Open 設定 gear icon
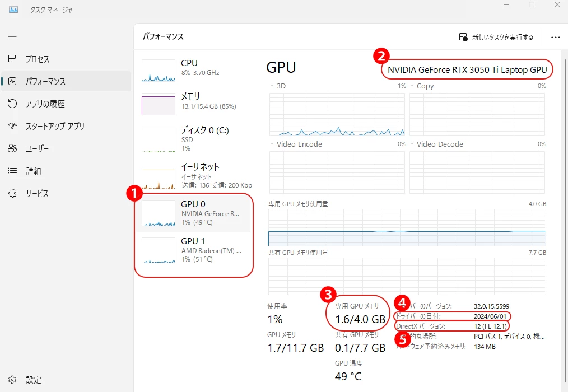The image size is (568, 392). pos(12,380)
